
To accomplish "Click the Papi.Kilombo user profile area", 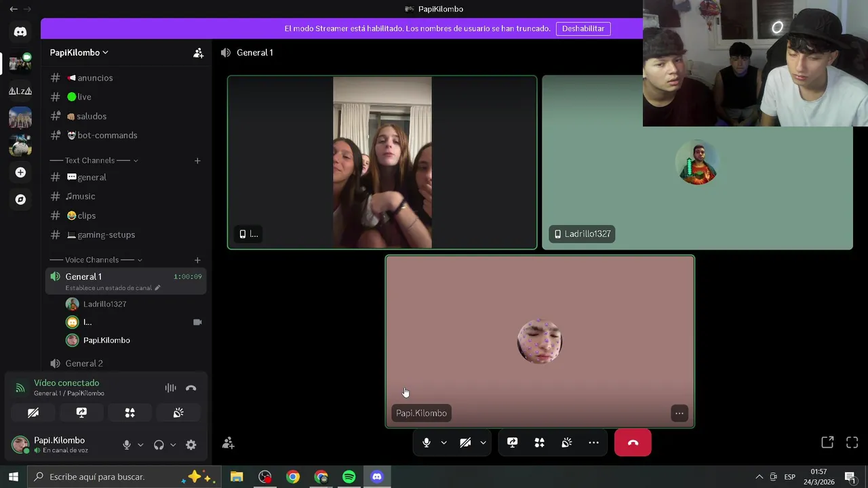I will (60, 445).
